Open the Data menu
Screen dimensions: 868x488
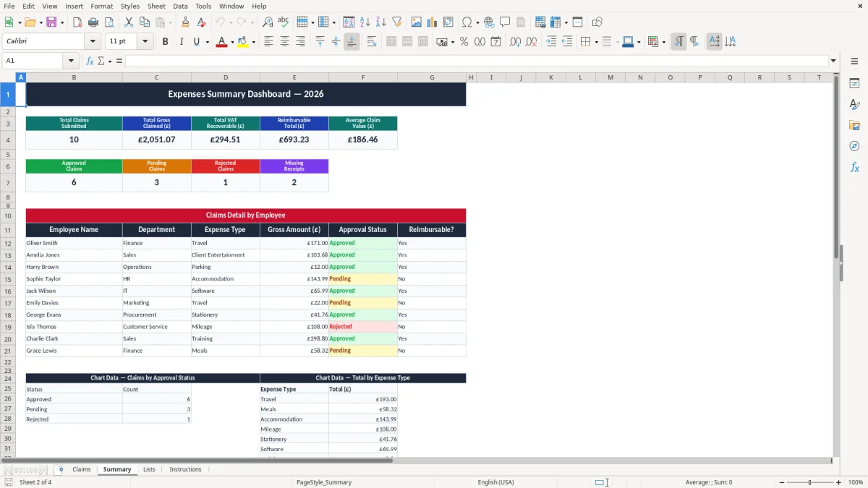click(x=180, y=6)
